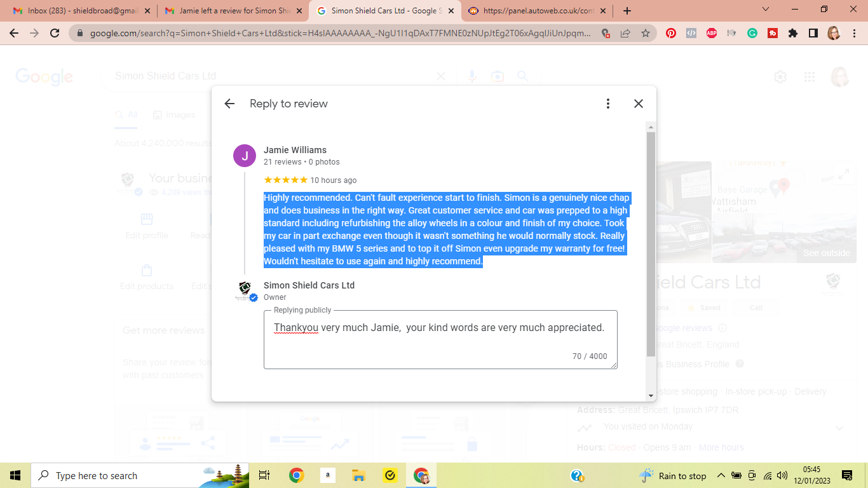Clear the Google search box
Image resolution: width=868 pixels, height=488 pixels.
coord(440,76)
